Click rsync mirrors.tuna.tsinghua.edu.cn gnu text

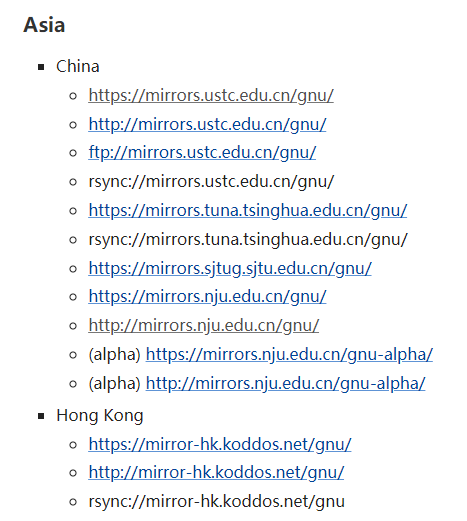(x=248, y=239)
